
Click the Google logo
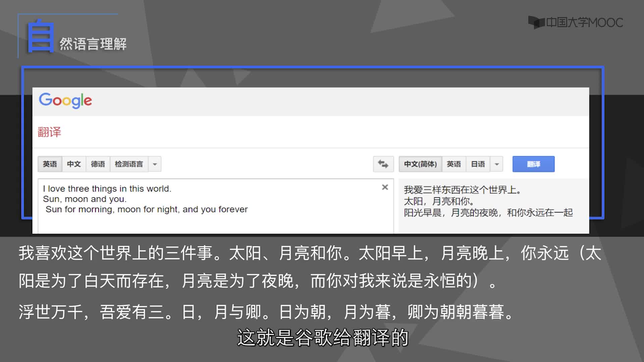click(65, 101)
